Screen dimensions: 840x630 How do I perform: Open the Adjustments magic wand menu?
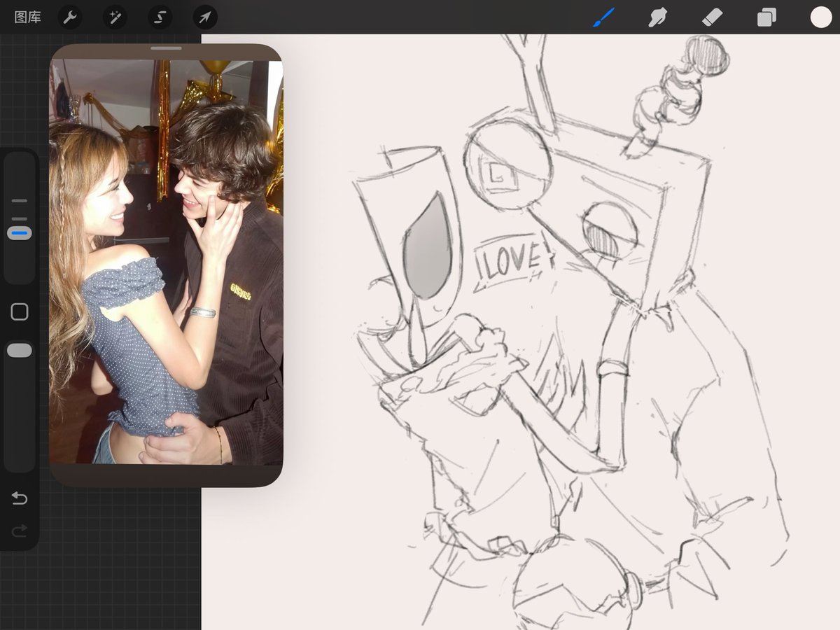pyautogui.click(x=115, y=17)
